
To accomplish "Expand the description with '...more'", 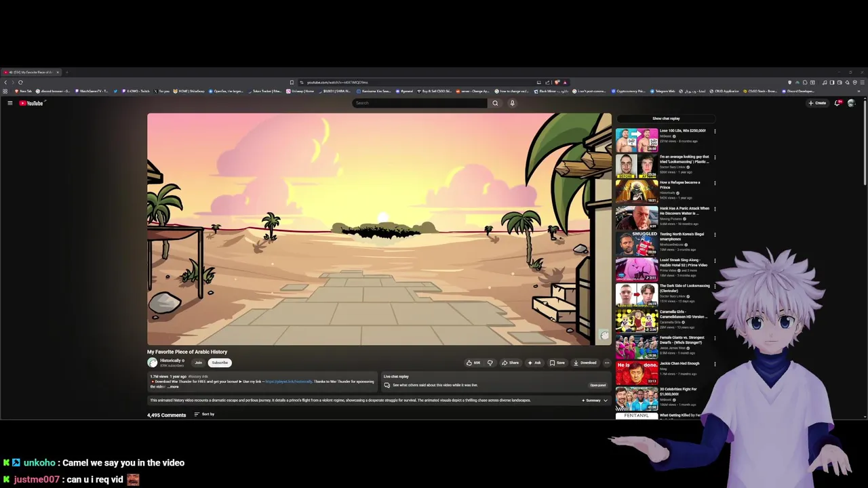I will point(174,386).
